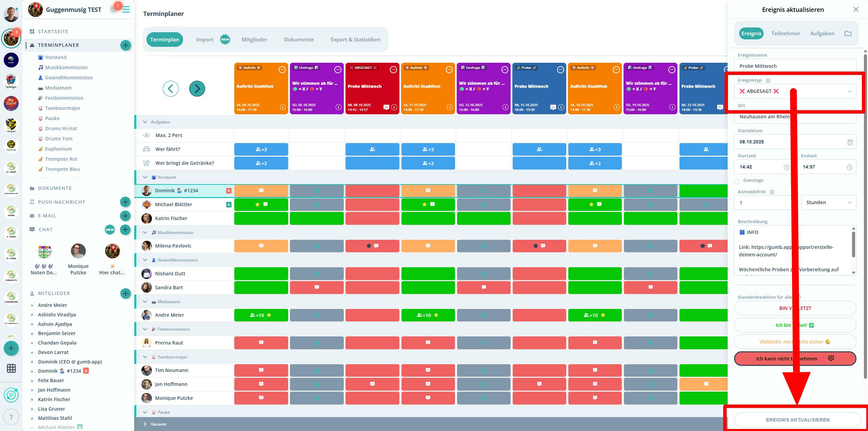The height and width of the screenshot is (431, 868).
Task: Add new Terminplaner entry with plus icon
Action: 125,45
